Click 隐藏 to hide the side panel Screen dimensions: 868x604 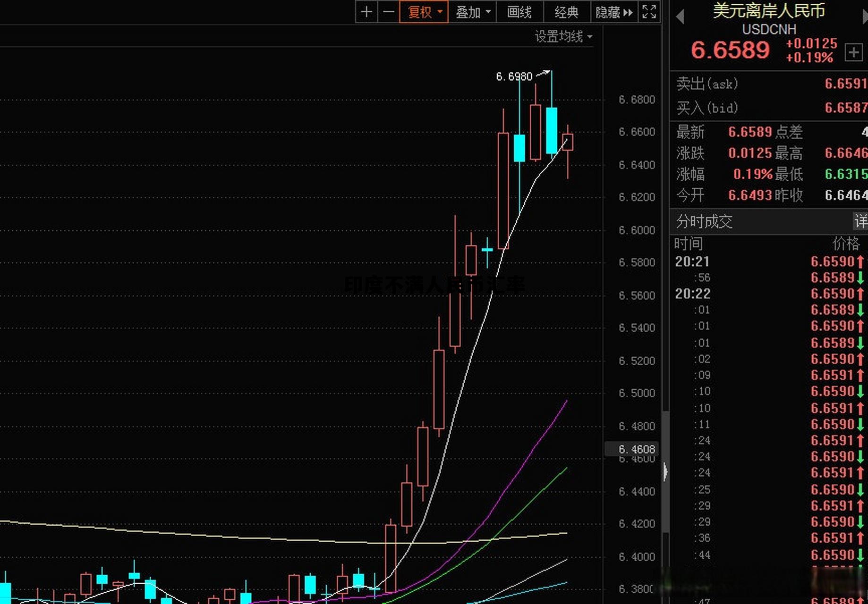(x=613, y=12)
